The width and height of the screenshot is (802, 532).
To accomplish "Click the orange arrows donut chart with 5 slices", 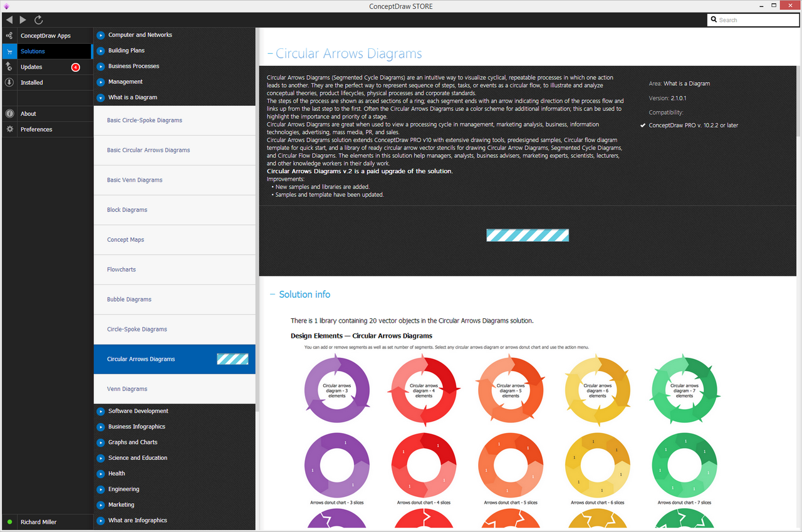I will [x=511, y=466].
